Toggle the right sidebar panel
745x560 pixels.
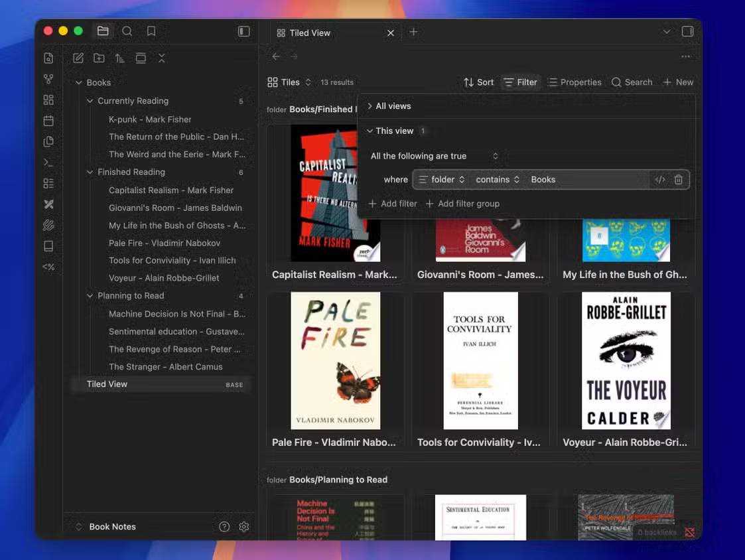687,31
